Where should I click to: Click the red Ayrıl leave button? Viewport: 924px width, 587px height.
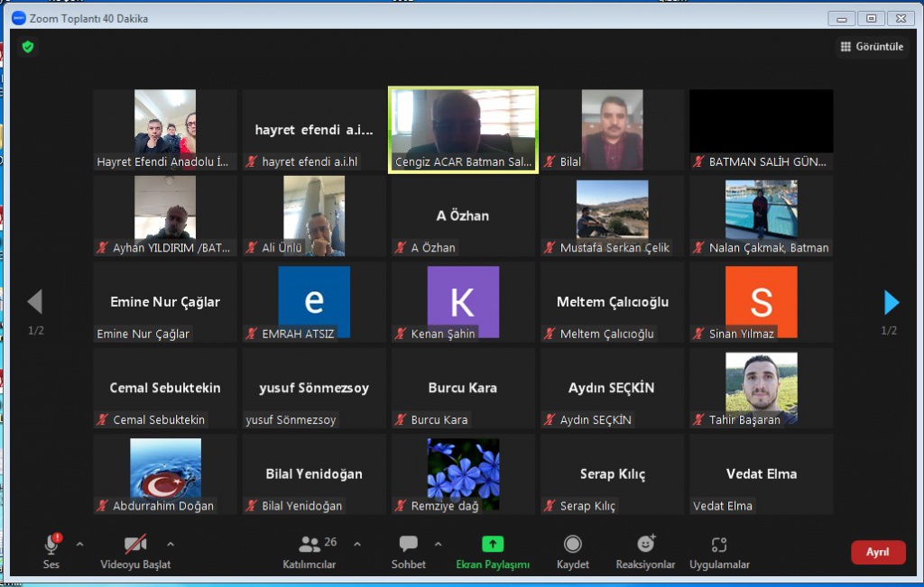click(x=877, y=552)
